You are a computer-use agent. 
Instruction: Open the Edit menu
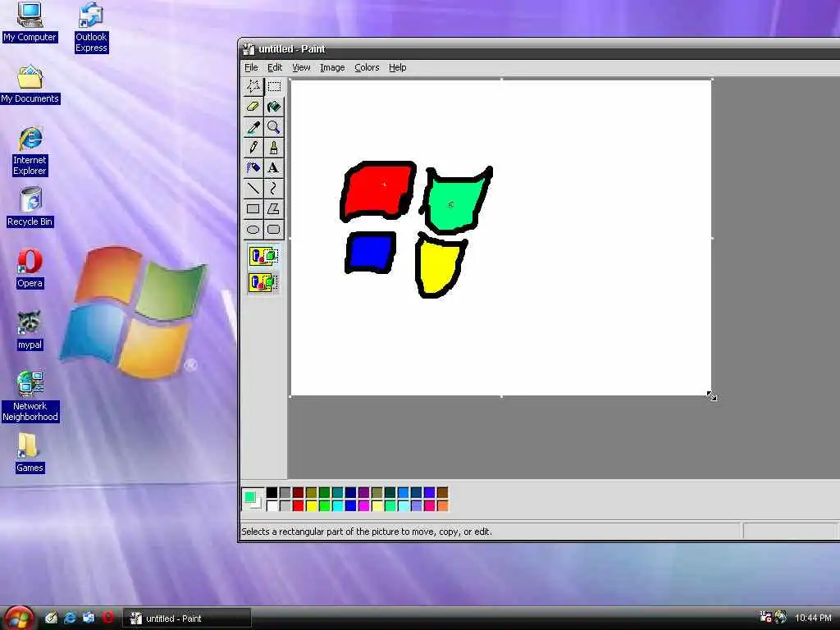(x=275, y=67)
